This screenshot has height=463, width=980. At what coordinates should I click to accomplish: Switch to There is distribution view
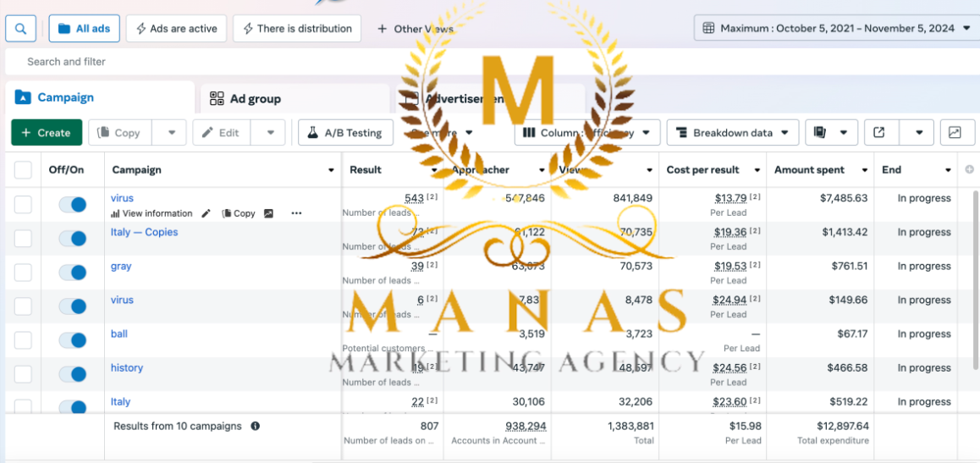[x=297, y=29]
